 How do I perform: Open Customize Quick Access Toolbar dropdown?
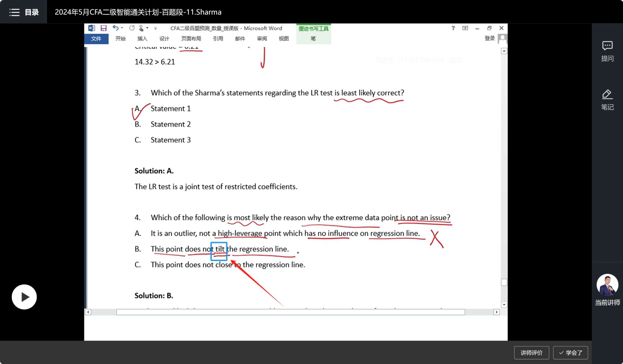pyautogui.click(x=155, y=28)
